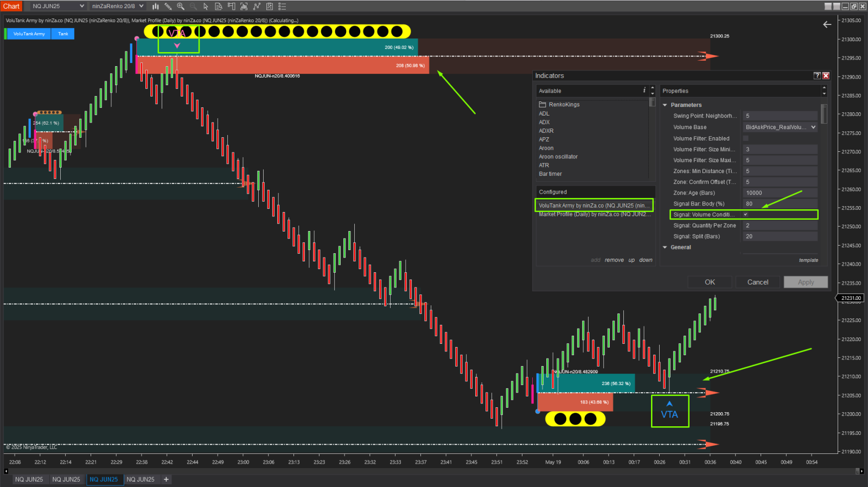868x487 pixels.
Task: Select ADL in Available list
Action: 544,113
